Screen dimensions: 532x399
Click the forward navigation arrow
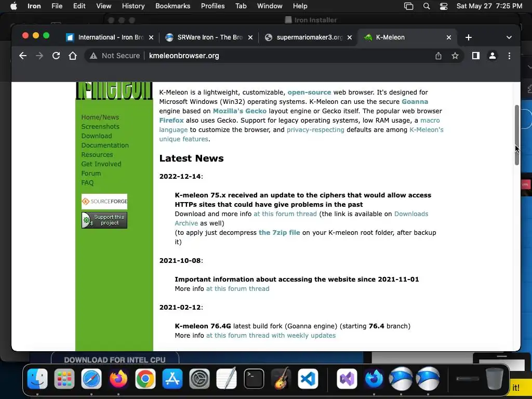[39, 56]
